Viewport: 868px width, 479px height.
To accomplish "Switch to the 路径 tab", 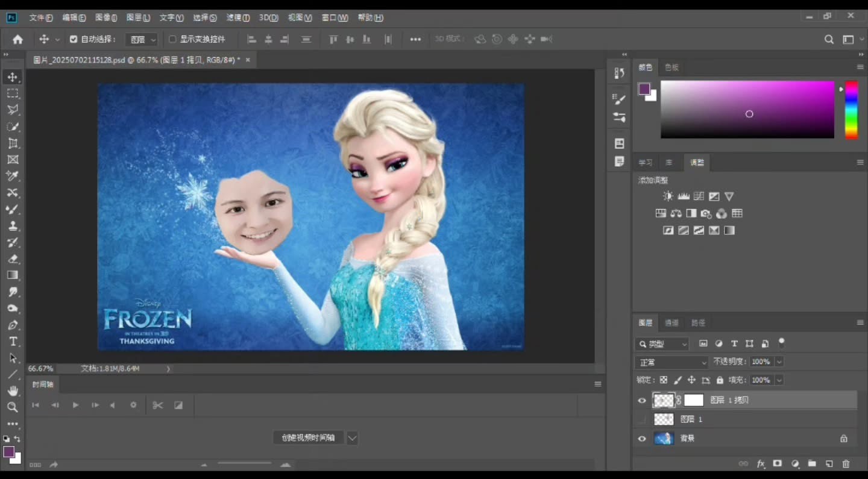I will (698, 323).
